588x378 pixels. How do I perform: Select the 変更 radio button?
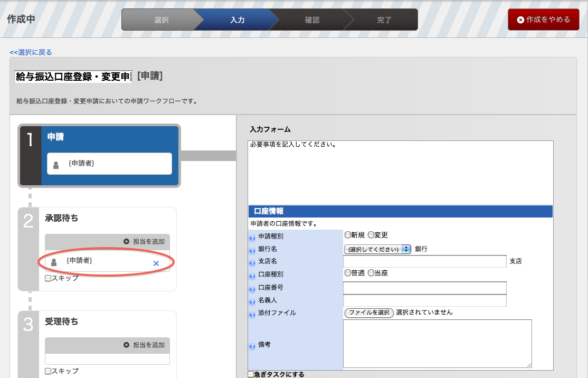coord(371,235)
